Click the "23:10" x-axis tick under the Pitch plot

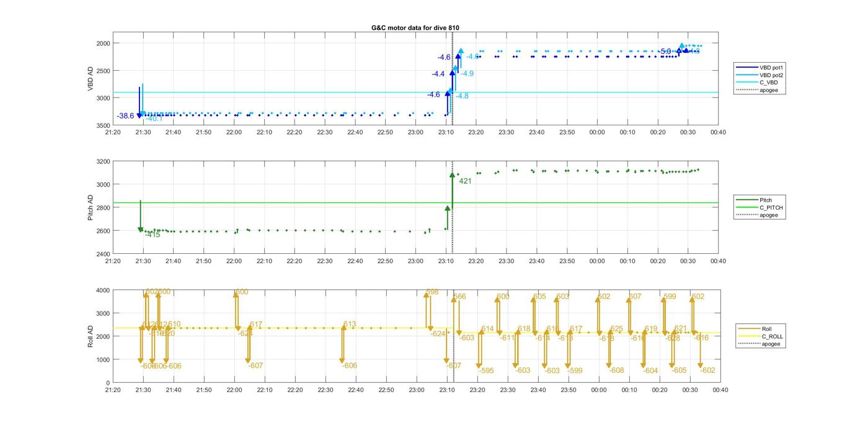pyautogui.click(x=446, y=261)
